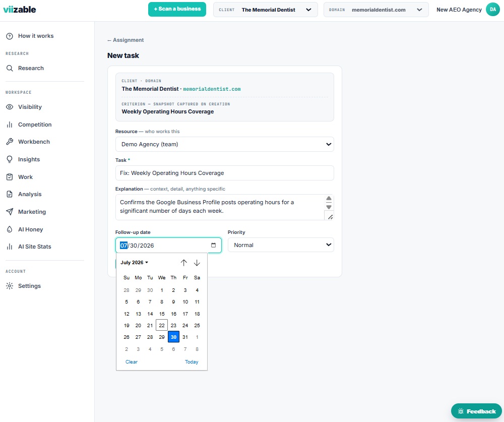This screenshot has height=422, width=504.
Task: Open the Analysis menu item
Action: click(30, 194)
